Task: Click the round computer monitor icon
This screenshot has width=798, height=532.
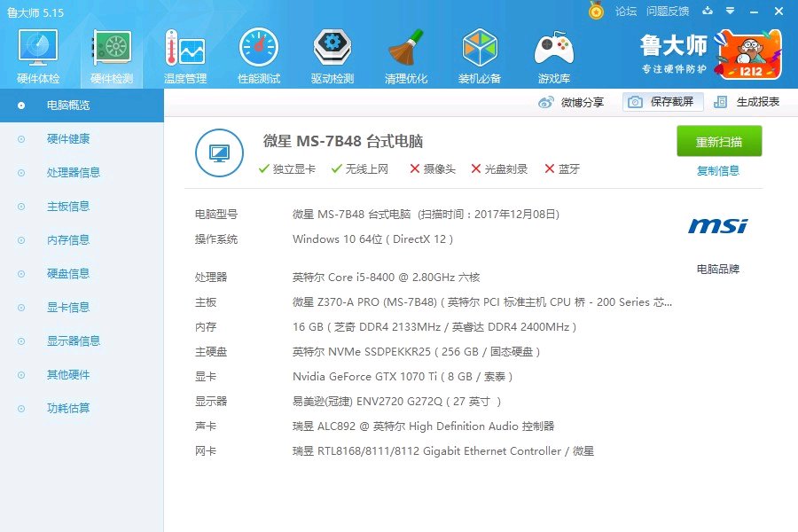Action: click(219, 153)
